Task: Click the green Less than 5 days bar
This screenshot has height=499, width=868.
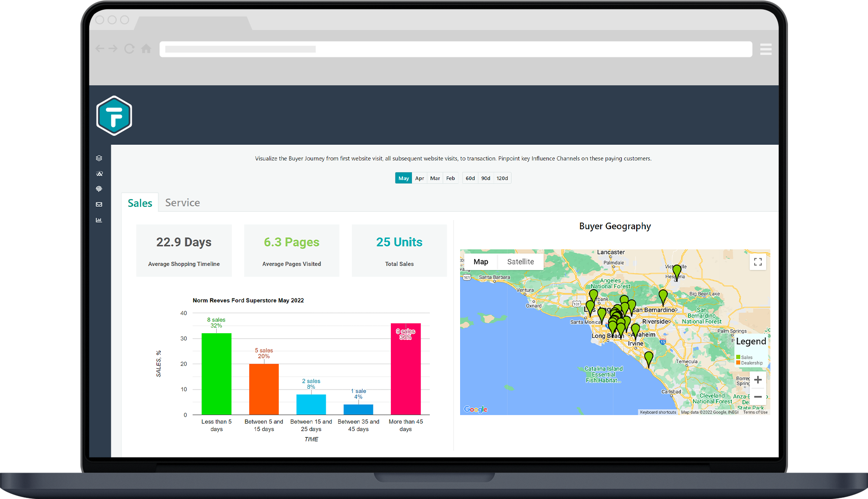Action: [217, 374]
